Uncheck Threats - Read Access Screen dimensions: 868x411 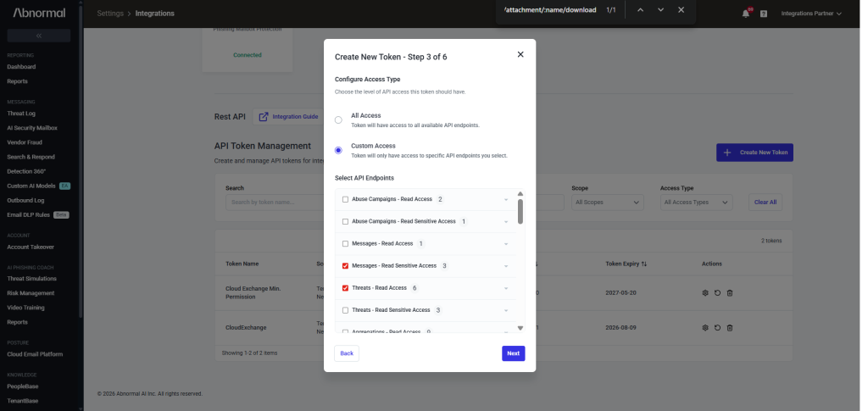click(x=346, y=288)
